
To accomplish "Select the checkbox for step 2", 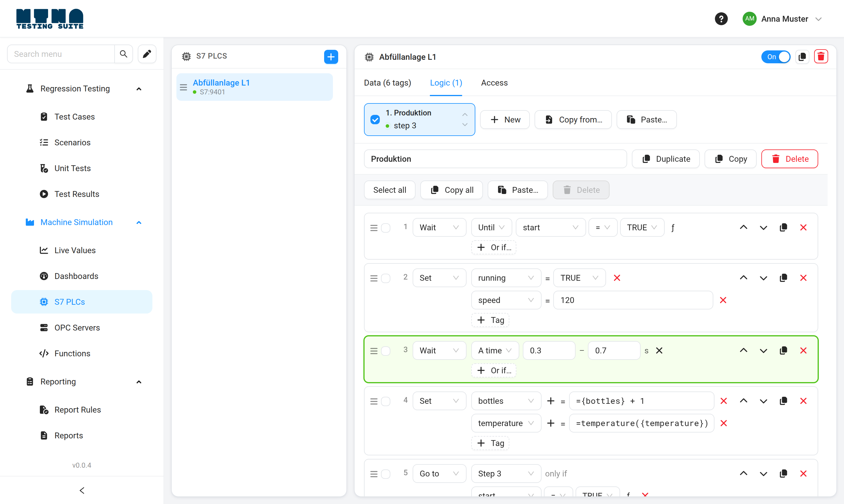I will point(385,278).
